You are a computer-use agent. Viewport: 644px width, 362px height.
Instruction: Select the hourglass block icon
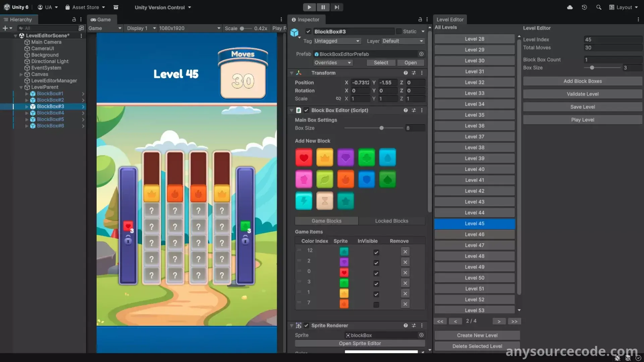click(x=324, y=201)
